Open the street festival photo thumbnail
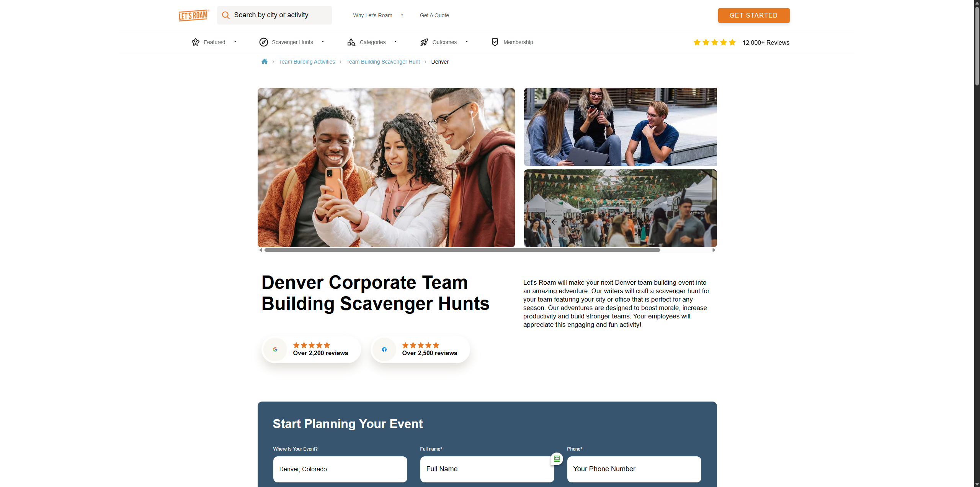This screenshot has height=487, width=980. tap(621, 208)
